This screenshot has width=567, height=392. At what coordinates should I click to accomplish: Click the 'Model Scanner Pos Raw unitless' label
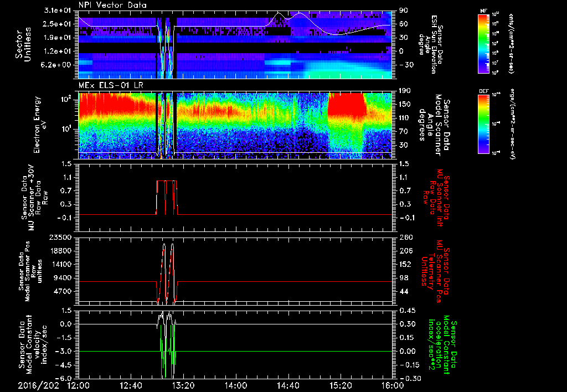coord(30,271)
